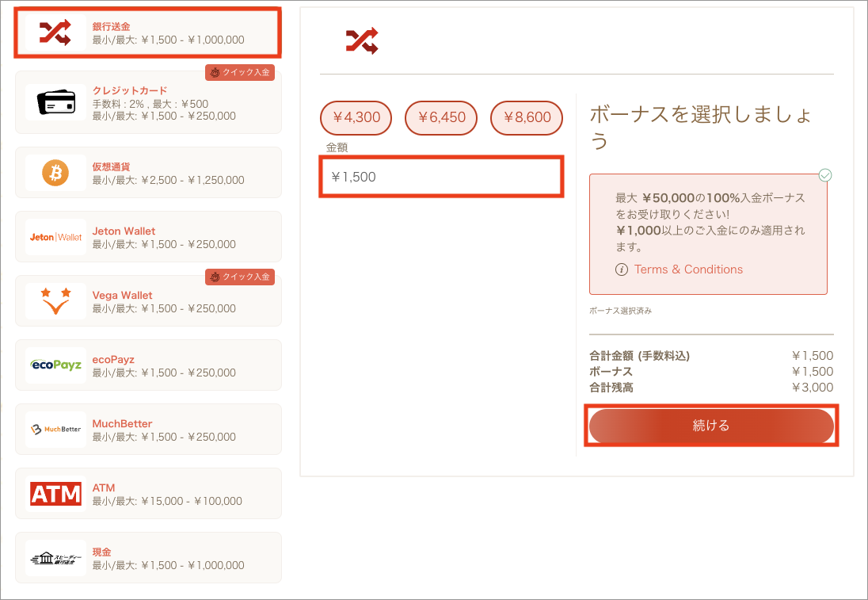The height and width of the screenshot is (600, 868).
Task: Toggle the bonus selected checkmark circle
Action: (824, 176)
